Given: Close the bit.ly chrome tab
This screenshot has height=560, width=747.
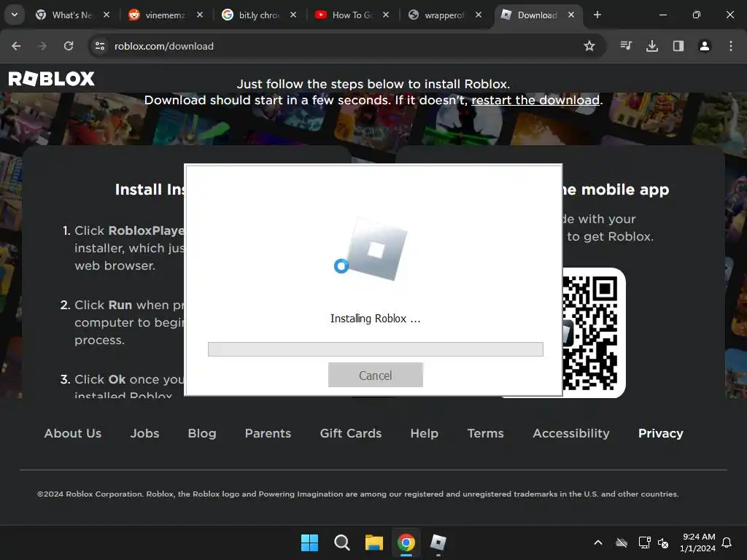Looking at the screenshot, I should [x=293, y=15].
